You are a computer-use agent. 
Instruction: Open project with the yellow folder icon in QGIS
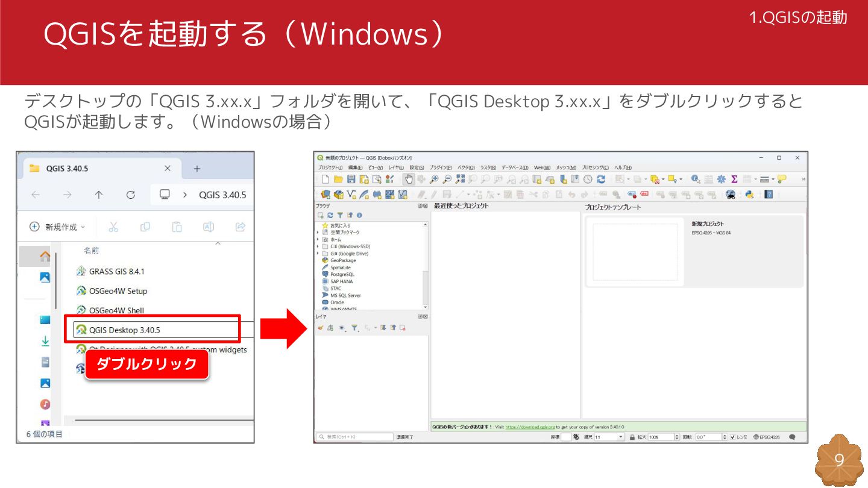pos(338,179)
